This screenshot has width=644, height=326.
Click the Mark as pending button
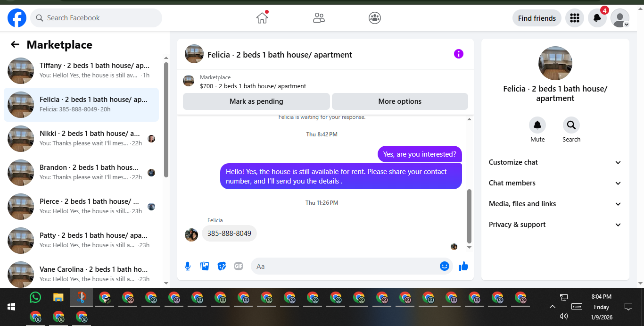point(256,101)
